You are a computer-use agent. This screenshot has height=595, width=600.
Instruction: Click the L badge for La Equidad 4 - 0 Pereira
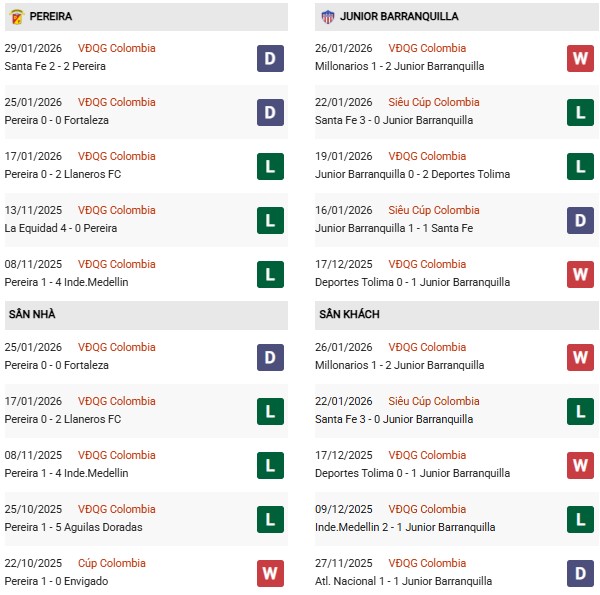coord(270,220)
